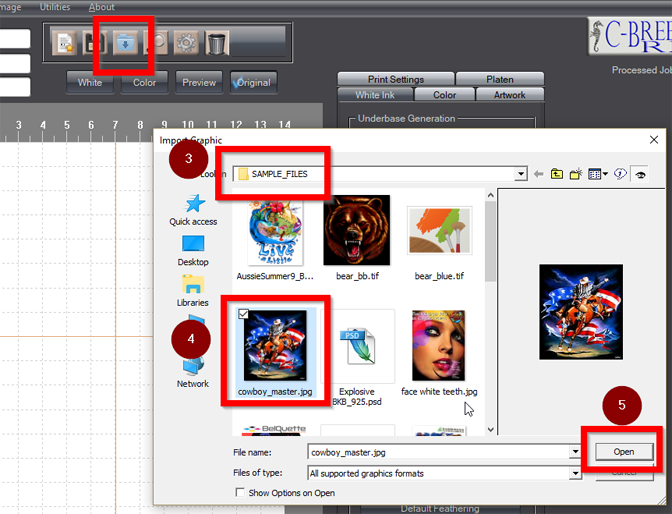The height and width of the screenshot is (514, 672).
Task: Click the Save disk toolbar icon
Action: point(94,43)
